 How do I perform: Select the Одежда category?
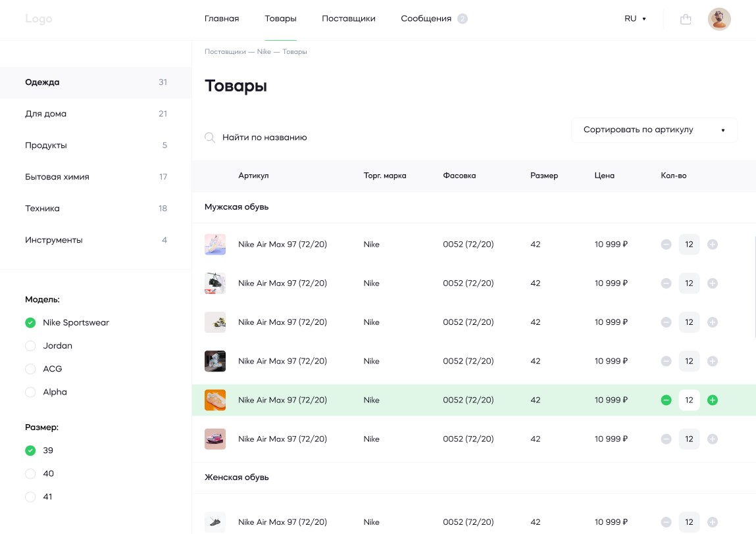96,82
